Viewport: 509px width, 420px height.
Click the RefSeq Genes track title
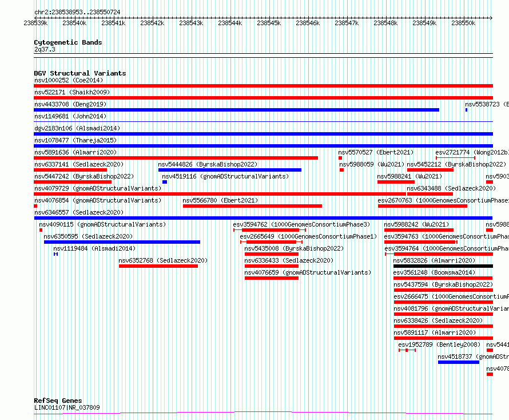[x=58, y=401]
